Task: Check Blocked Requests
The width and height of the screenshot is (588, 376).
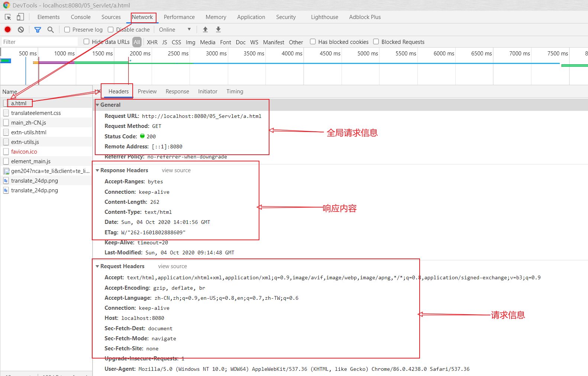Action: click(376, 42)
